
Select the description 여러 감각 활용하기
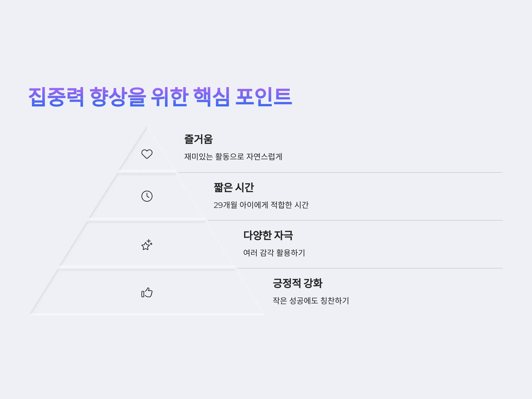click(x=274, y=253)
